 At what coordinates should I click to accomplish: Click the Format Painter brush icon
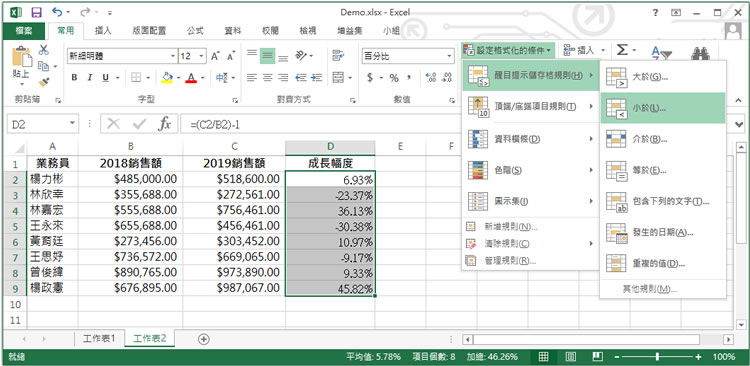coord(44,82)
